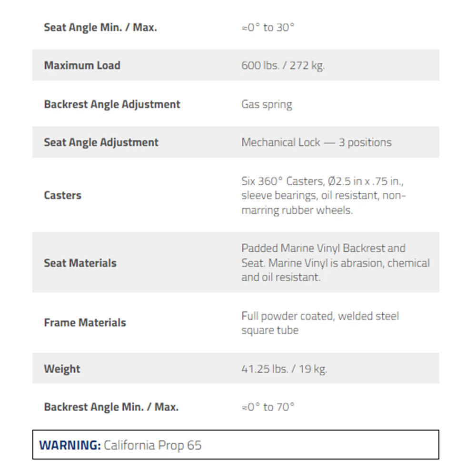The width and height of the screenshot is (476, 476).
Task: Click Mechanical Lock — 3 positions text
Action: pos(317,142)
